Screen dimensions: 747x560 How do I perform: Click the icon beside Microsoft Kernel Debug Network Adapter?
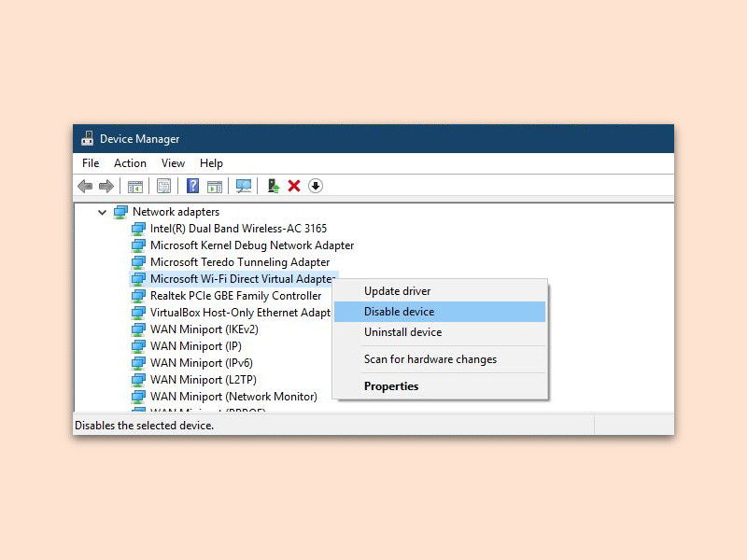[138, 245]
